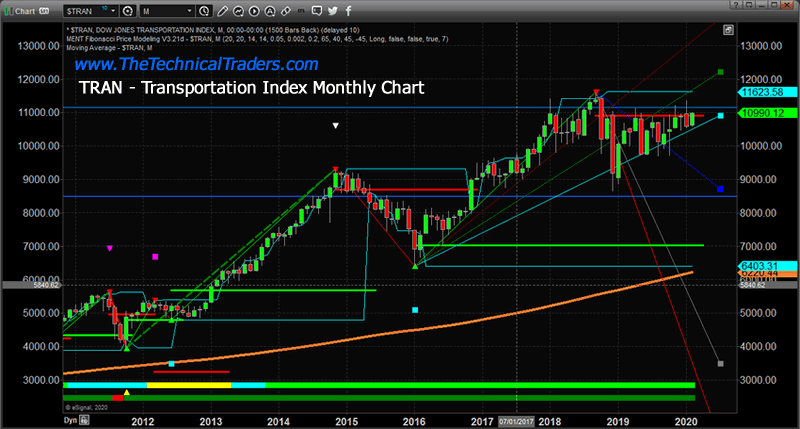800x429 pixels.
Task: Click the symbol settings gear icon
Action: pos(128,11)
